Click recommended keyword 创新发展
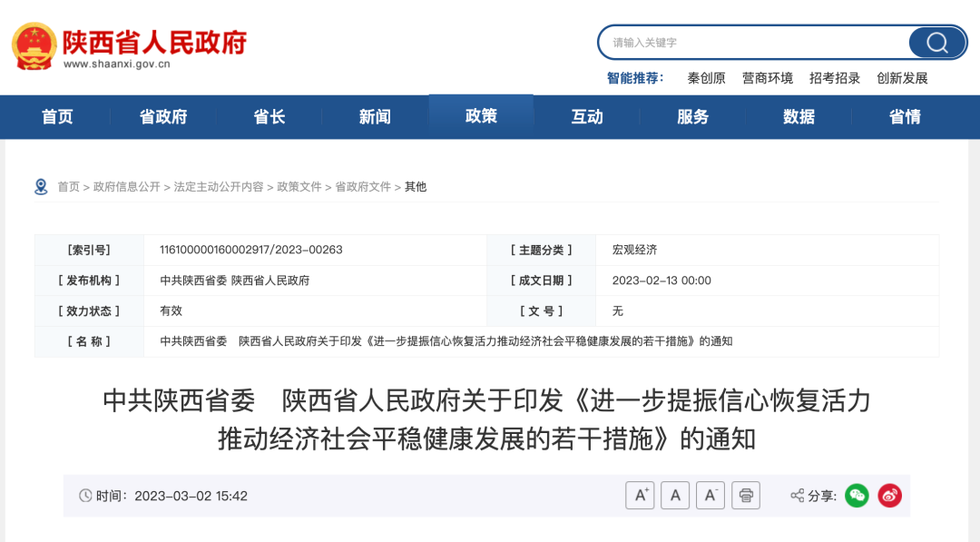The width and height of the screenshot is (980, 542). tap(903, 78)
